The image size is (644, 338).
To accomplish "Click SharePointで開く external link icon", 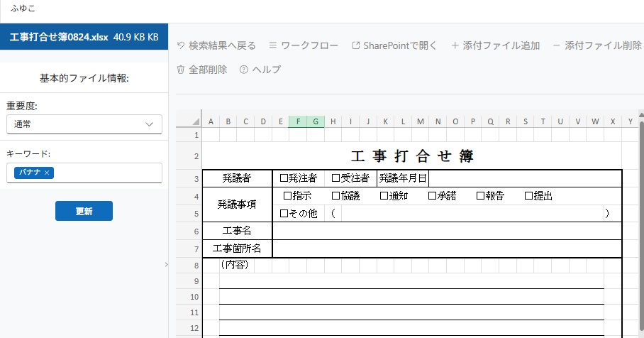I will 356,45.
